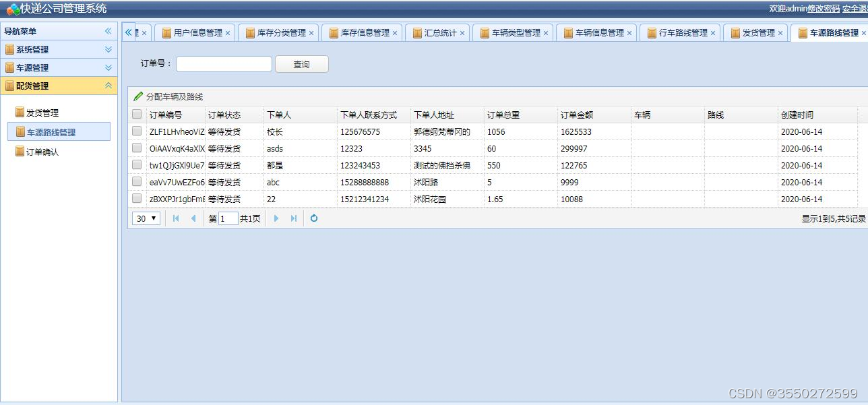Click the 查询 search button
This screenshot has height=405, width=868.
[301, 64]
